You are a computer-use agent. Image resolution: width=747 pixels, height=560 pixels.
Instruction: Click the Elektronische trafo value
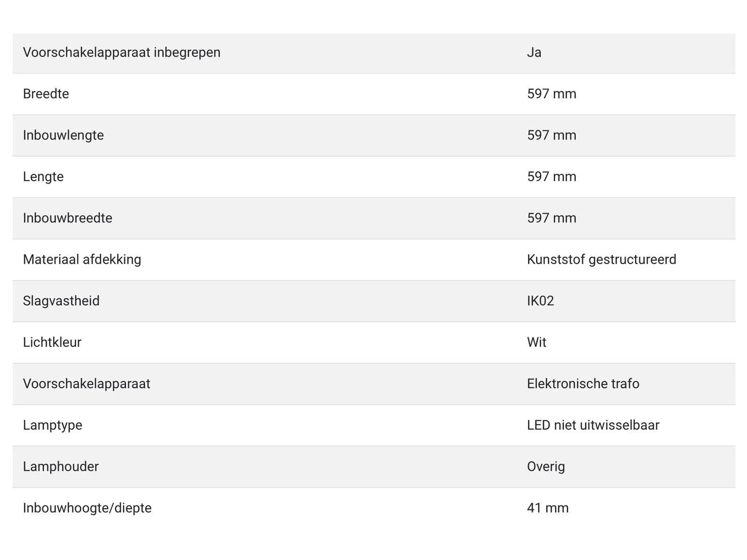(x=583, y=384)
